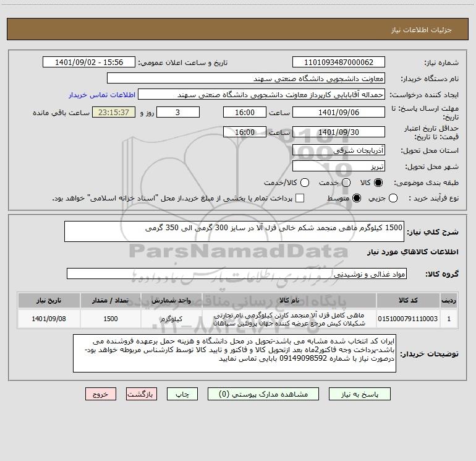The width and height of the screenshot is (476, 461).
Task: Click the quantity cell 1500
Action: 111,319
